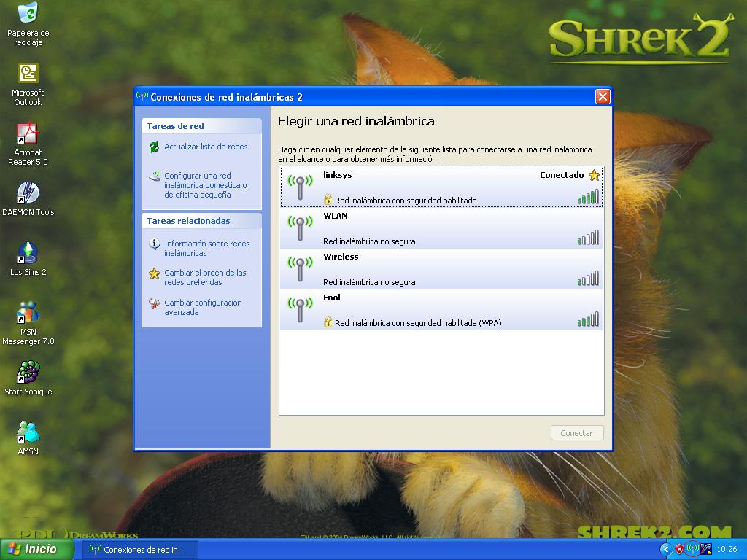Click the padlock icon in the linksys row

click(x=328, y=199)
